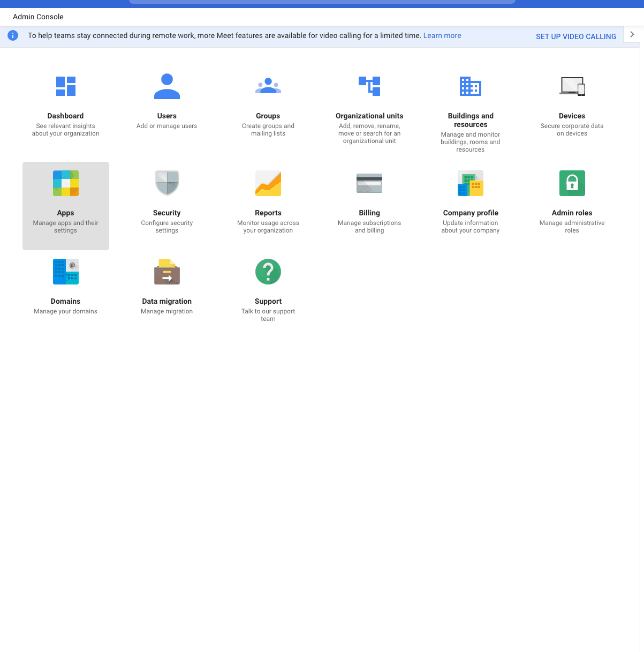Click the Groups label text
Image resolution: width=644 pixels, height=652 pixels.
tap(268, 116)
